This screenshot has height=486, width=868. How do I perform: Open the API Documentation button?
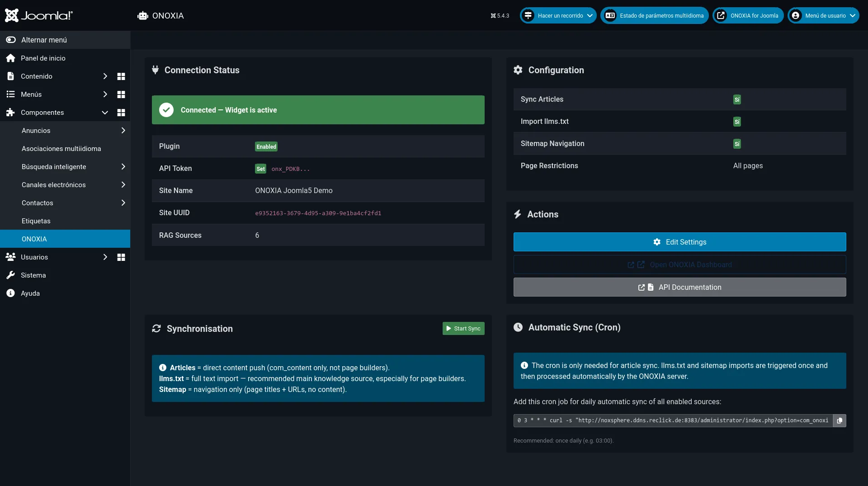tap(680, 287)
